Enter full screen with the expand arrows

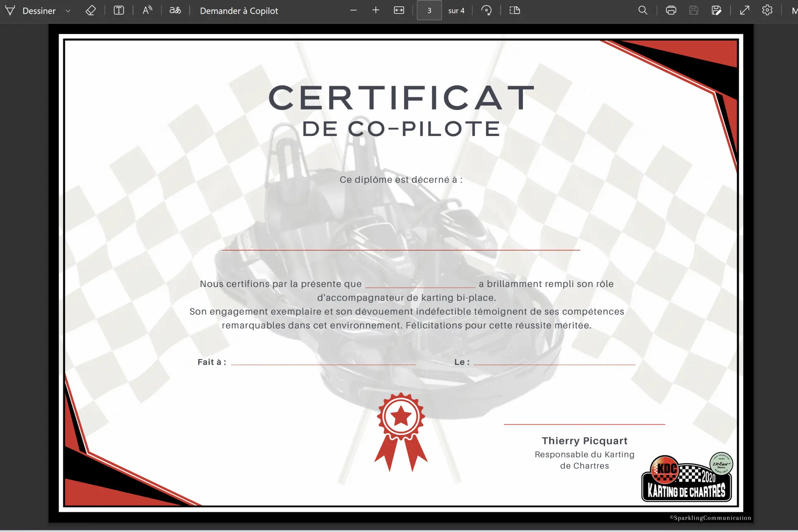pyautogui.click(x=744, y=10)
